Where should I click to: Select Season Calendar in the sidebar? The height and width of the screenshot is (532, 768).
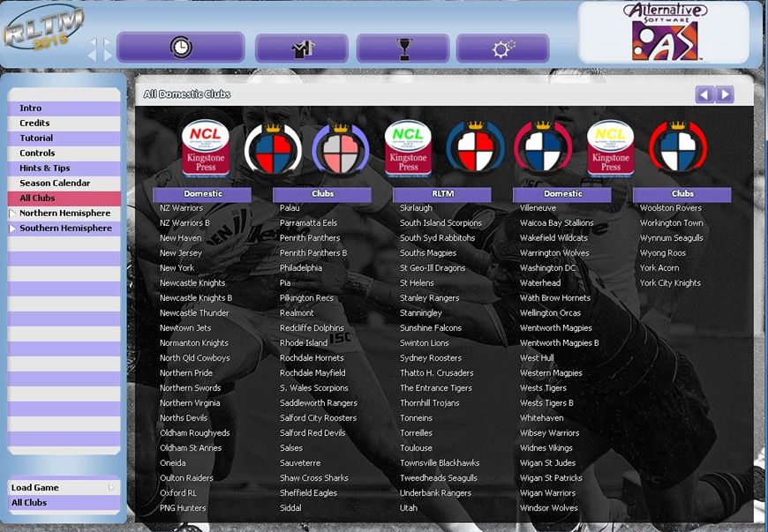(x=55, y=184)
